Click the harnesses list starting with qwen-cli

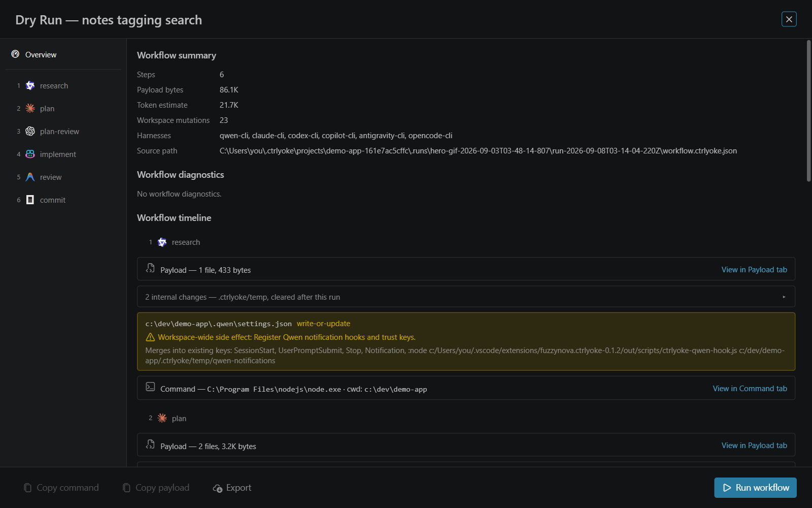click(336, 136)
